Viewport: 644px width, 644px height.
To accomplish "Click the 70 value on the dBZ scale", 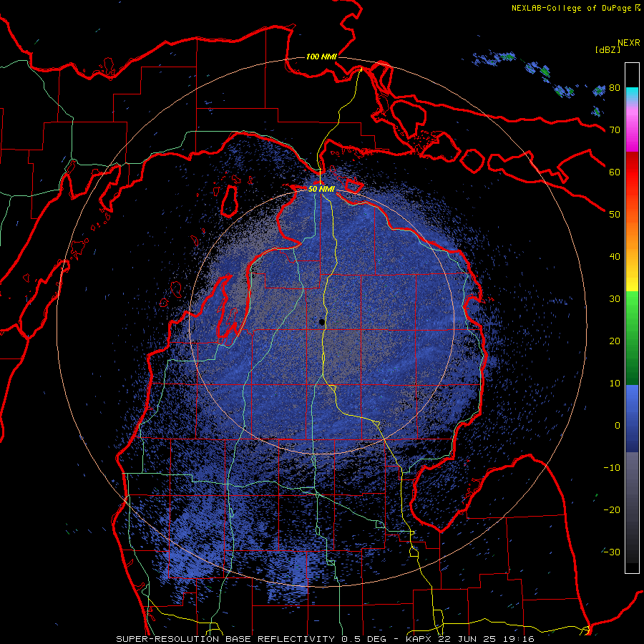I will click(x=615, y=130).
